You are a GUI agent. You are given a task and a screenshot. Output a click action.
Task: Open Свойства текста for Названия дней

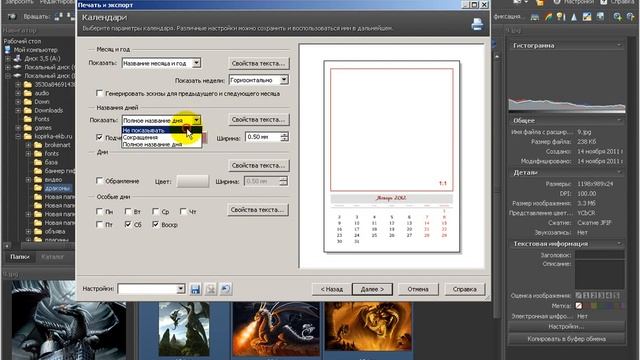click(x=258, y=120)
